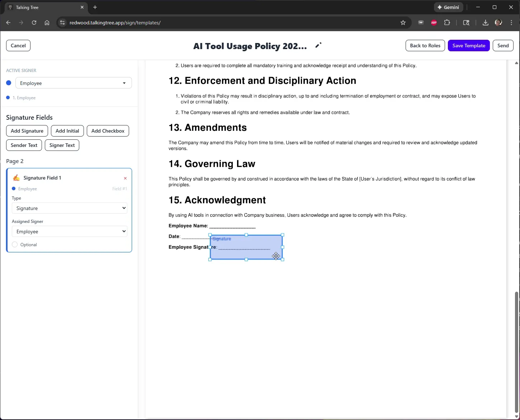Click the address bar URL
520x420 pixels.
[x=115, y=23]
